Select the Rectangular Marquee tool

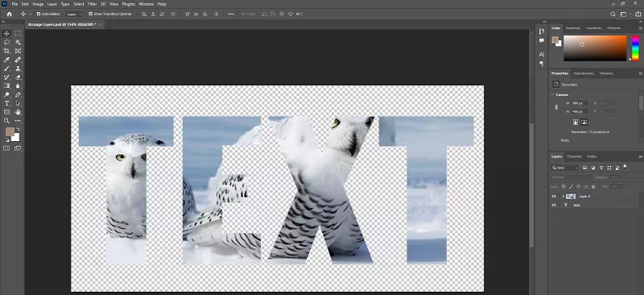(18, 34)
